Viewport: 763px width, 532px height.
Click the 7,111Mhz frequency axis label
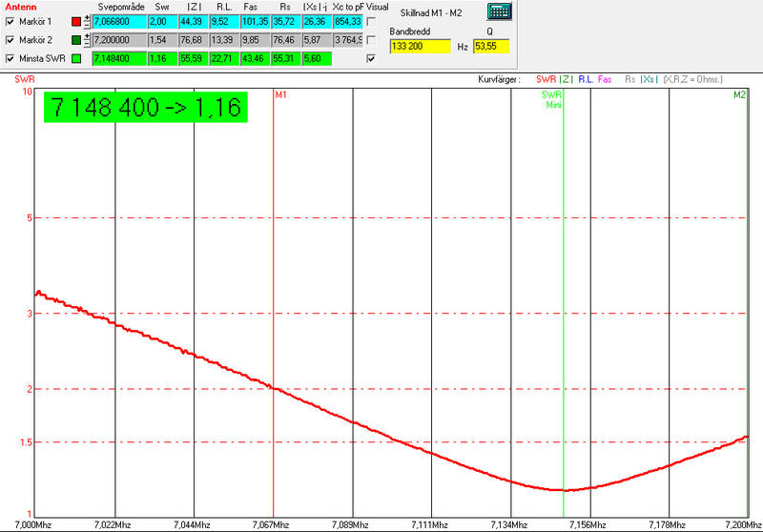pos(429,525)
